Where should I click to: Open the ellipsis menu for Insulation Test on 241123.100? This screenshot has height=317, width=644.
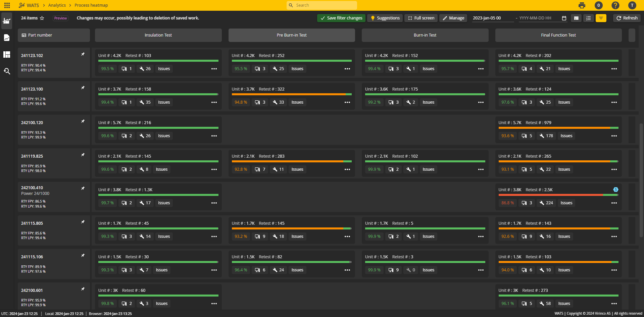[x=214, y=102]
